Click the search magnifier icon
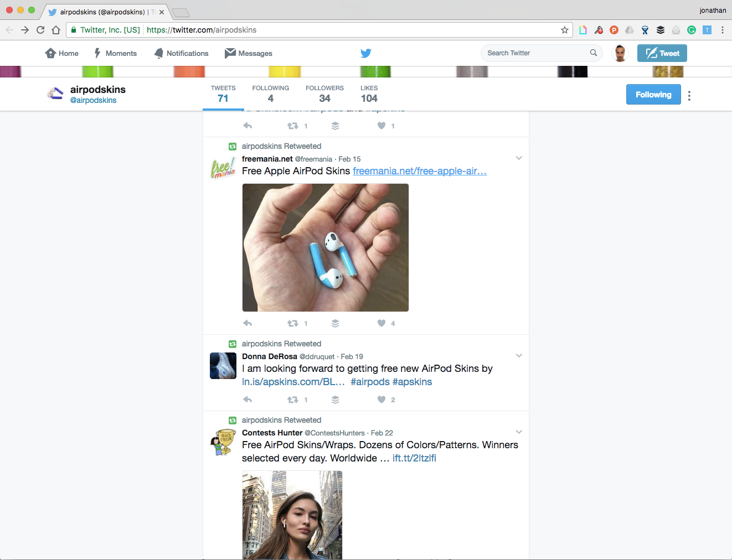732x560 pixels. tap(594, 53)
